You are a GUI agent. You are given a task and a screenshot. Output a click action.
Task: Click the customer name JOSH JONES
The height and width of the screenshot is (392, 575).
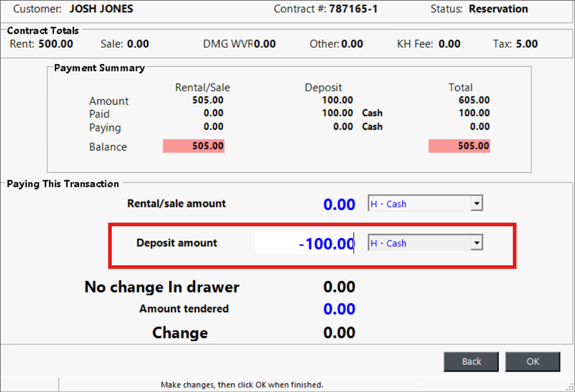(x=101, y=9)
